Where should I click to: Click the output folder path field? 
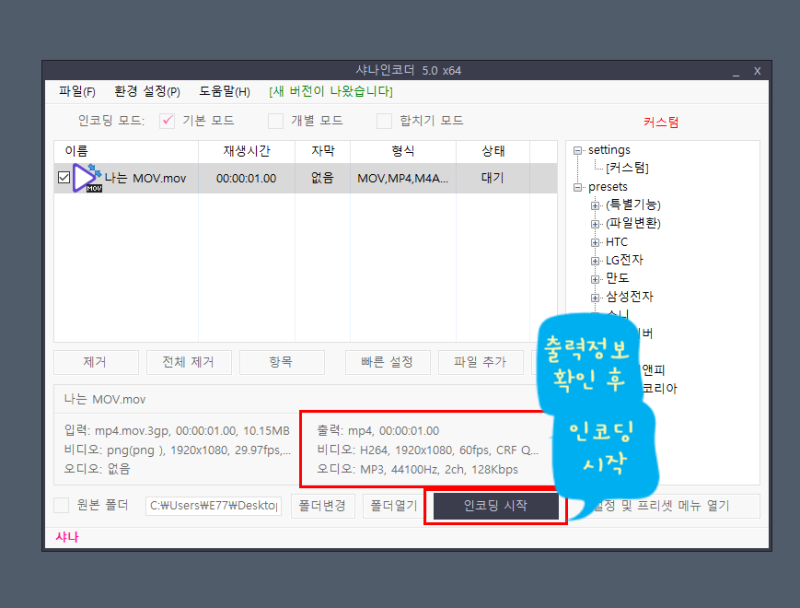(x=213, y=506)
